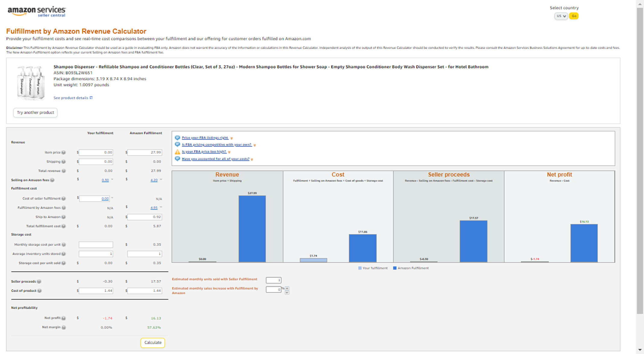
Task: Click the help icon next to Item price
Action: coord(64,153)
